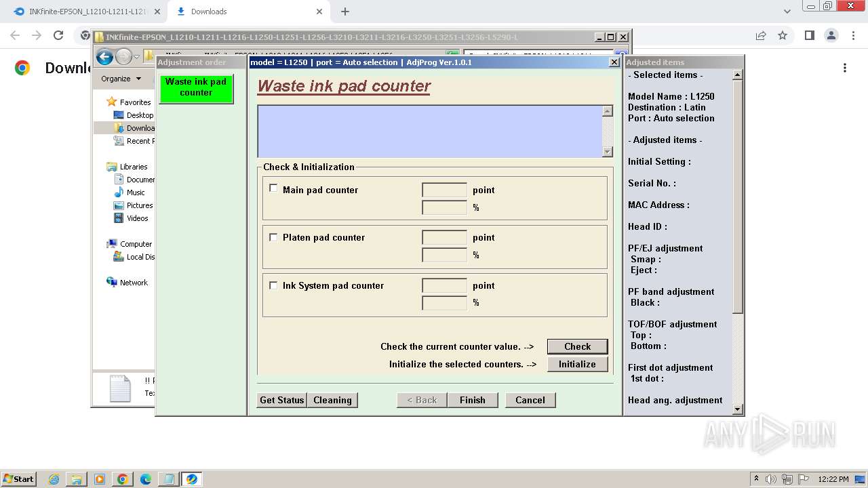This screenshot has width=868, height=488.
Task: Click Initialize to reset selected counters
Action: (577, 364)
